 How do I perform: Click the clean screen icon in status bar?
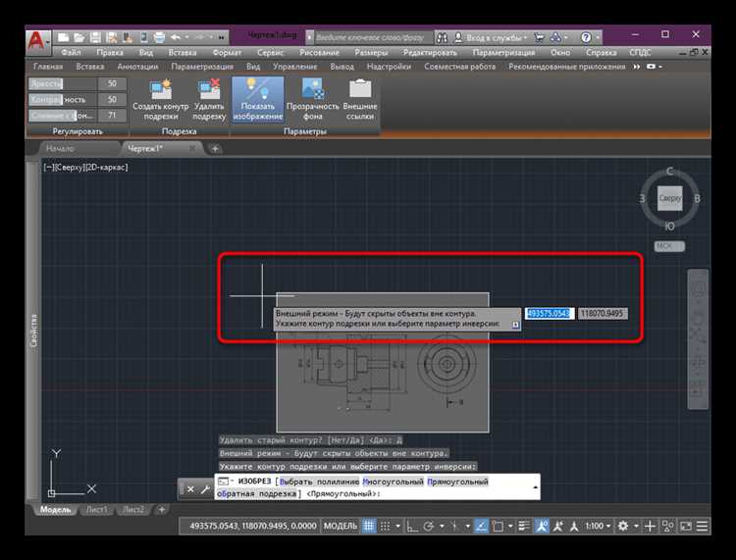pos(686,527)
